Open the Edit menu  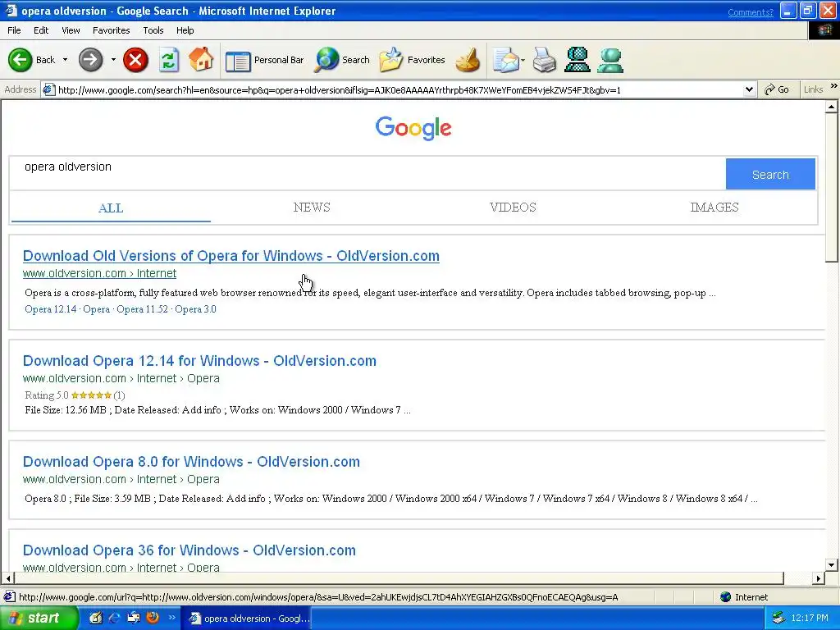[41, 30]
